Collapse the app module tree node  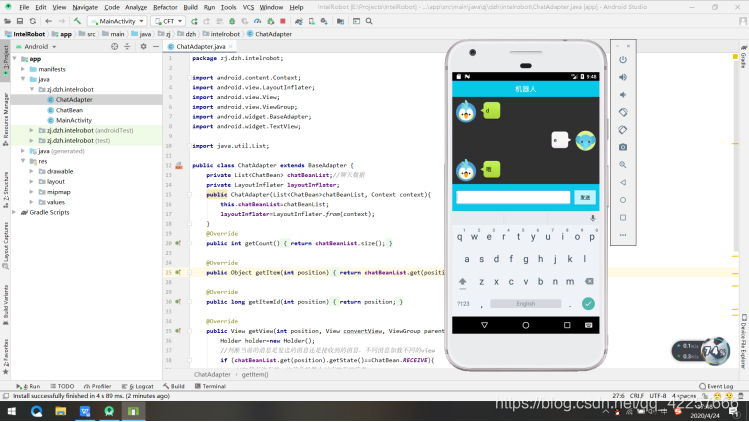[x=14, y=59]
